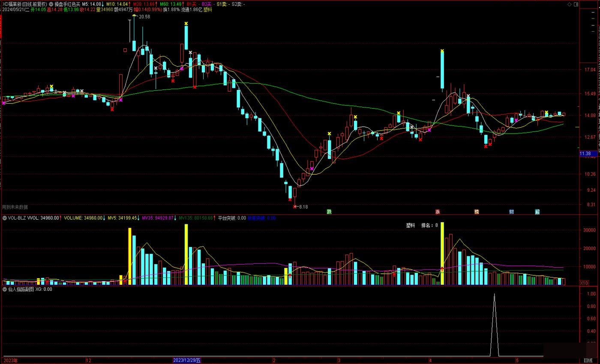Viewport: 600px width, 364px height.
Task: Click the diamond icon at top right
Action: [x=570, y=4]
